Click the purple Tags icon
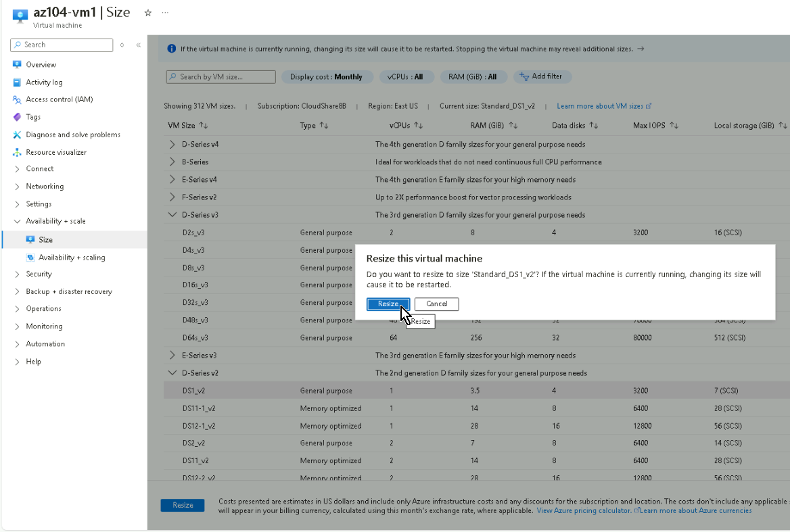This screenshot has height=532, width=790. point(17,117)
